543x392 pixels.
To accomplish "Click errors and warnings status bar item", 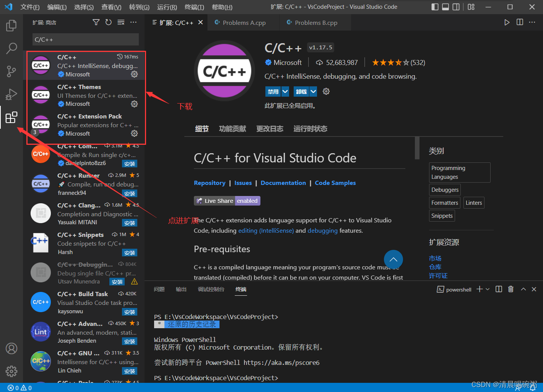I will [20, 388].
